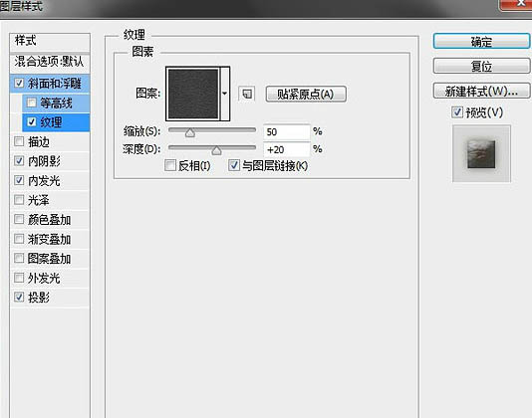Enable the 反相(I) invert checkbox
Screen dimensions: 532x418
pos(170,165)
